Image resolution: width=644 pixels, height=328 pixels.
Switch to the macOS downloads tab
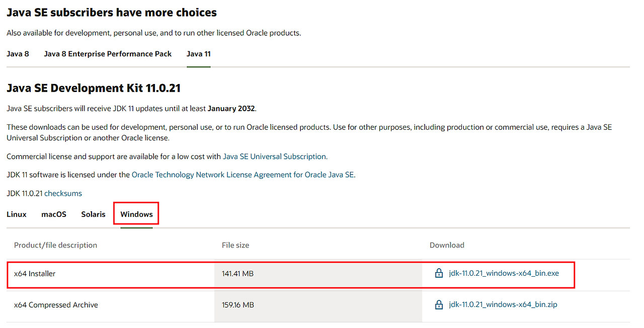tap(54, 214)
